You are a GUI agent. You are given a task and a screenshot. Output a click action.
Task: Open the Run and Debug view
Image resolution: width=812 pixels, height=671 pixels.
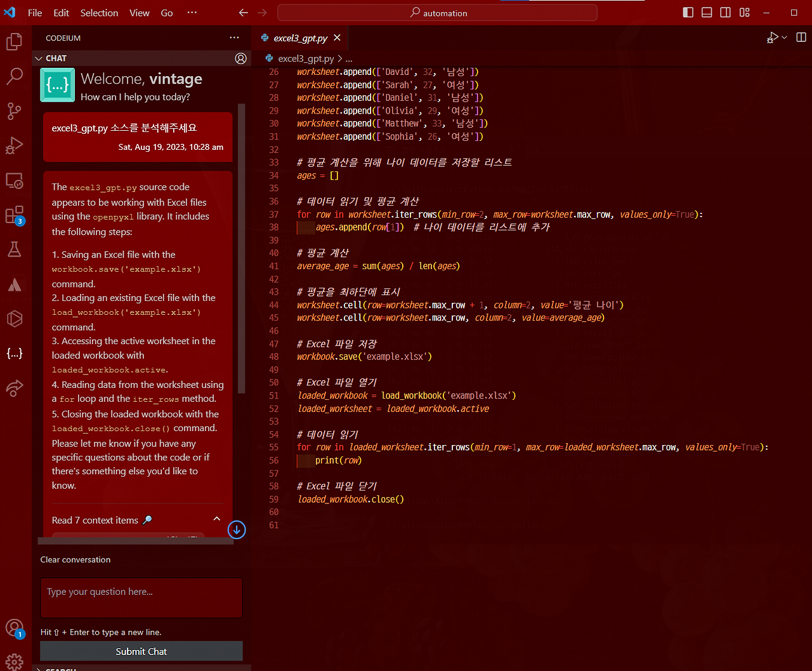pos(14,145)
